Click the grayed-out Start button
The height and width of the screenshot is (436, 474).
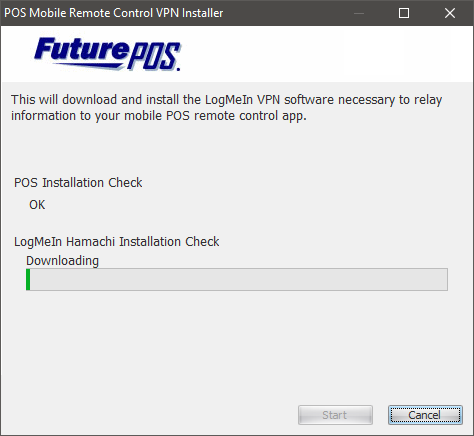(335, 415)
